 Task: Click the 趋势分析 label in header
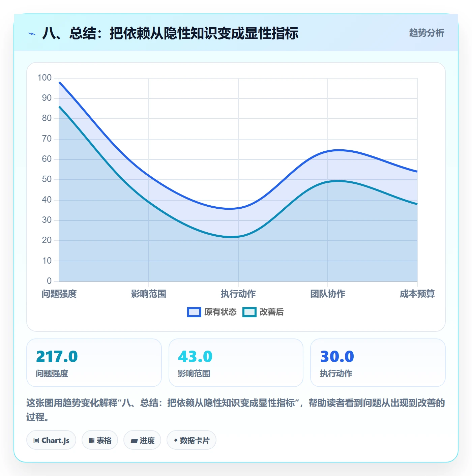point(426,33)
